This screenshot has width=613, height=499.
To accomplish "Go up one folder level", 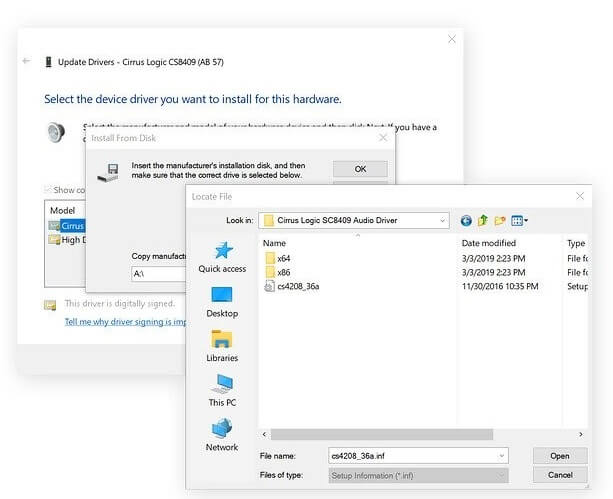I will coord(483,221).
